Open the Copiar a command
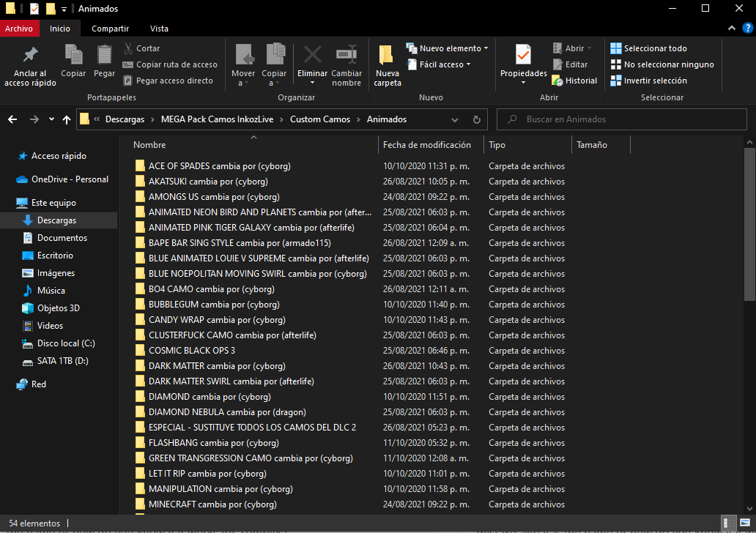756x533 pixels. click(274, 64)
